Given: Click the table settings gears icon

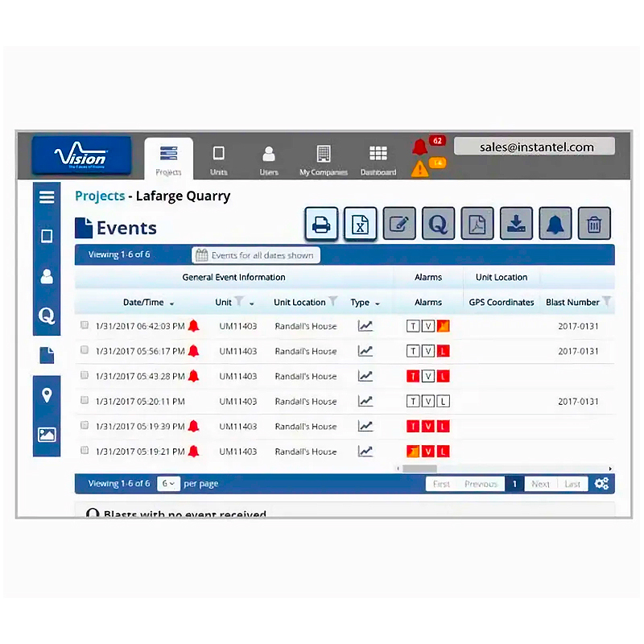Looking at the screenshot, I should pos(601,484).
